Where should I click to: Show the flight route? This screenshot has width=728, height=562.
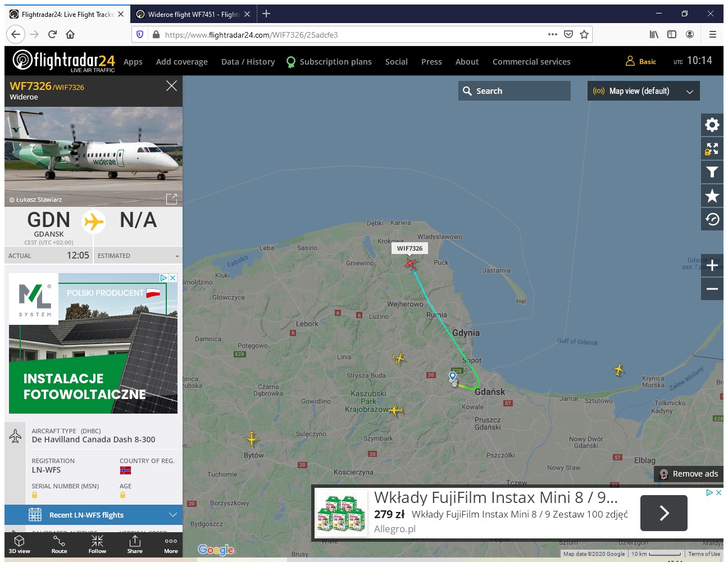pos(59,544)
